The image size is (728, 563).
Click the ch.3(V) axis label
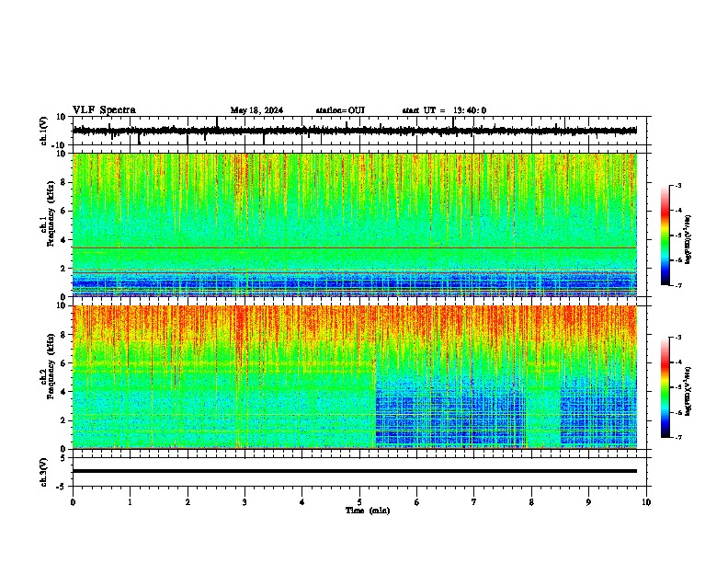(x=44, y=472)
